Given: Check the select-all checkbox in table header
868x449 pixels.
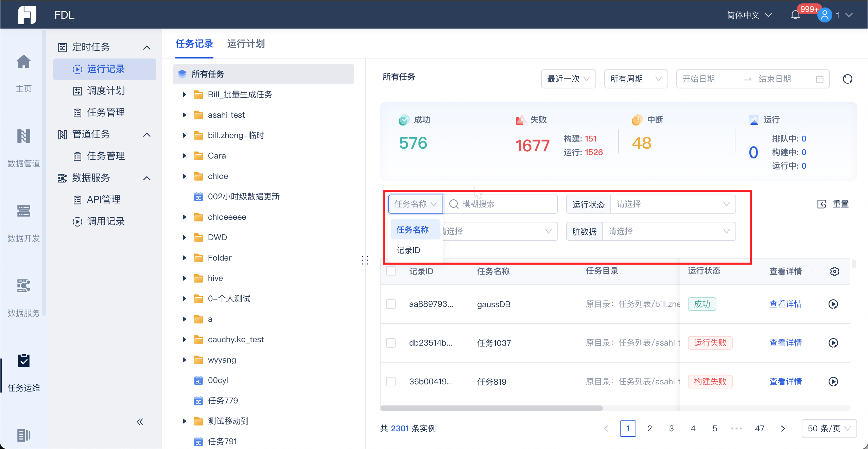Looking at the screenshot, I should (391, 271).
